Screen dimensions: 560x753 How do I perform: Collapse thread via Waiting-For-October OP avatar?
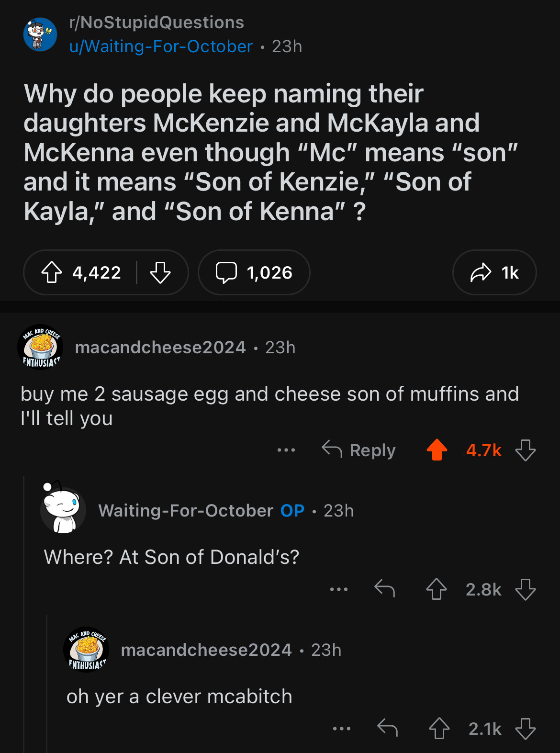(63, 510)
